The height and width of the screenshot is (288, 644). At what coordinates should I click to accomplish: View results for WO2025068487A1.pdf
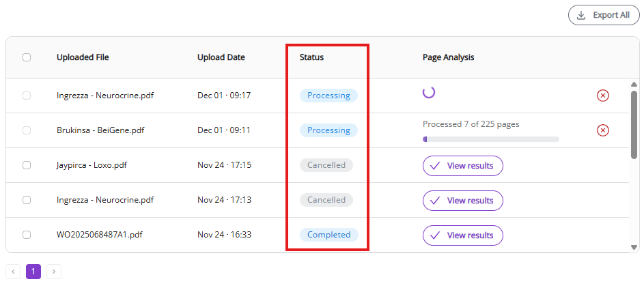462,235
